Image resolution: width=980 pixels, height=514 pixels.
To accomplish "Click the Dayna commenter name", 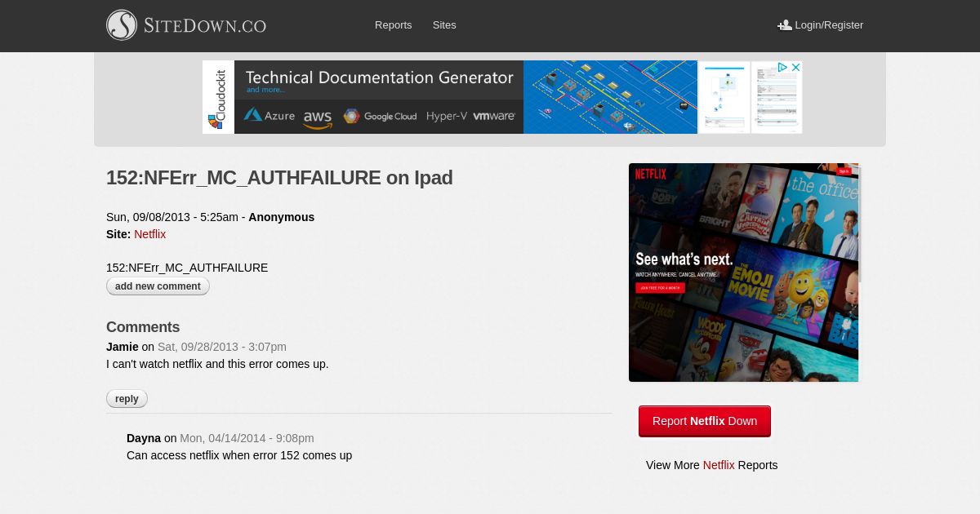I will (144, 438).
